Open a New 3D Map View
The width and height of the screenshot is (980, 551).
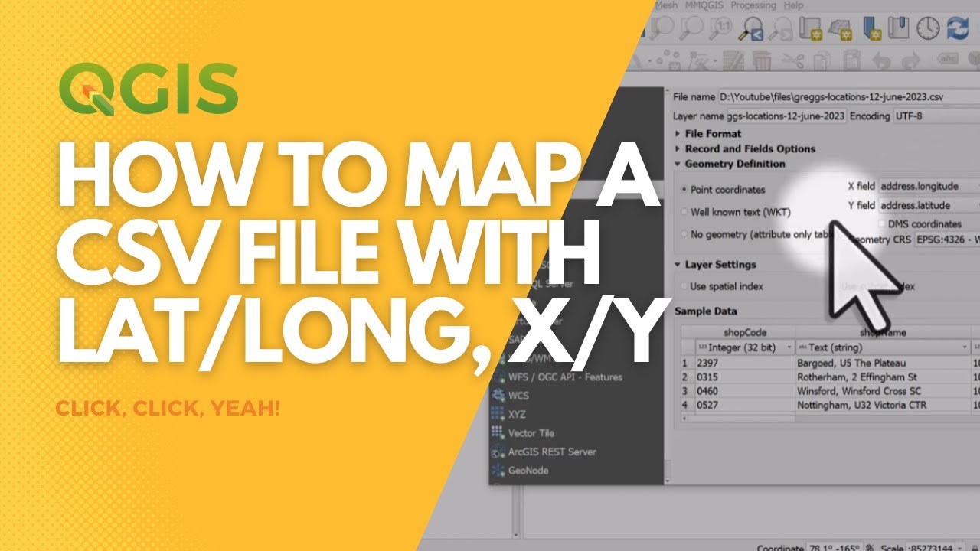point(841,29)
